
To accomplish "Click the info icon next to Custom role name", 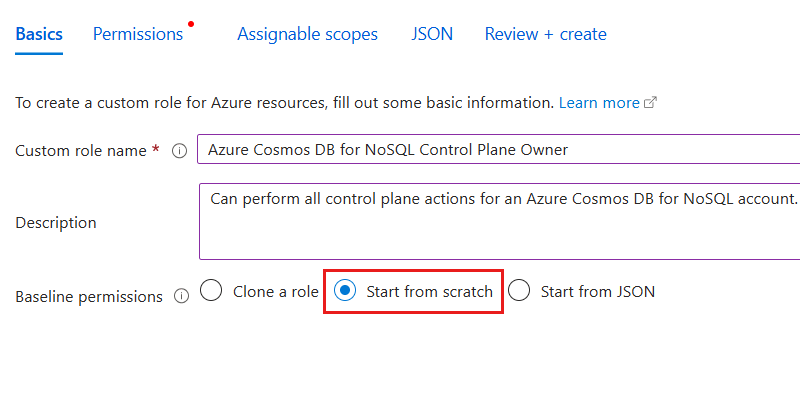I will click(180, 151).
